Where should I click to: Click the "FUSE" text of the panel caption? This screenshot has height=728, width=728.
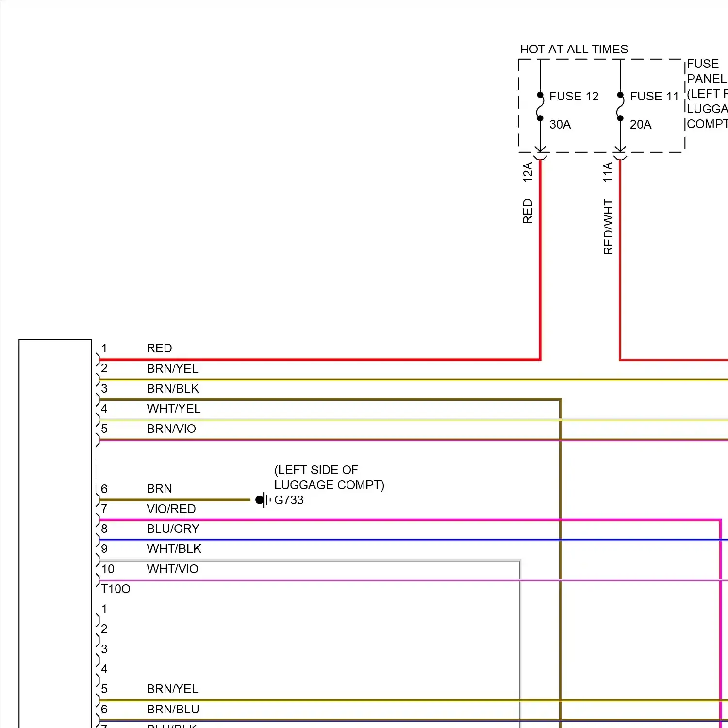703,64
